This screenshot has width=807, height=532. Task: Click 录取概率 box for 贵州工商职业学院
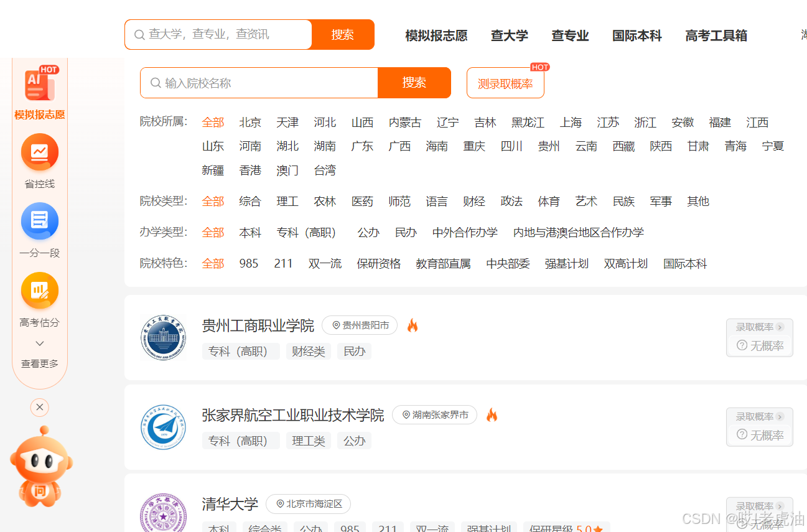(760, 338)
